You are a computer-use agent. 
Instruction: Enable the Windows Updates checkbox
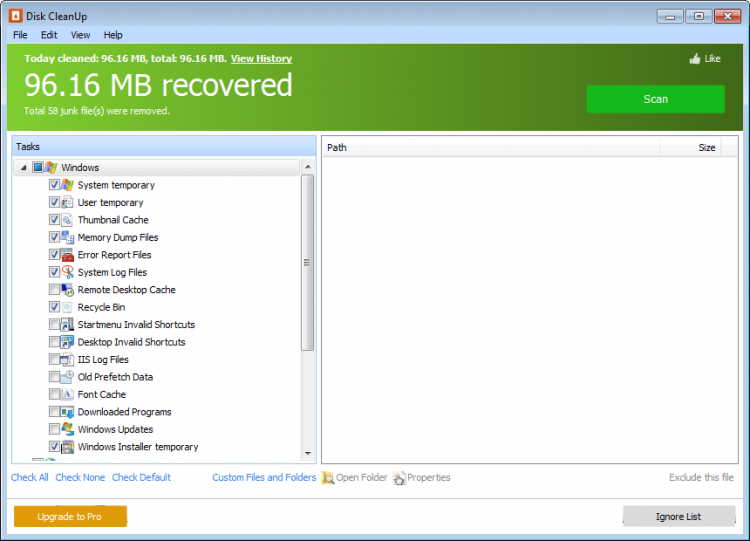click(54, 429)
